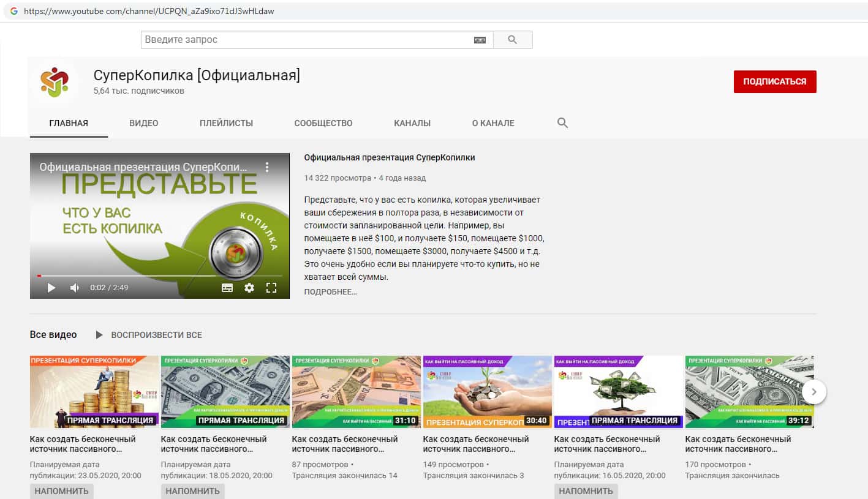Show more videos with the carousel arrow
The height and width of the screenshot is (499, 868).
pos(814,392)
